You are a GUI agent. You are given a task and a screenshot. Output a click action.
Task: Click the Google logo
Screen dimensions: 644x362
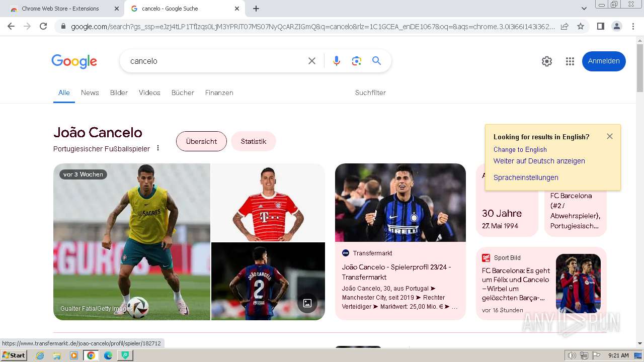point(74,61)
